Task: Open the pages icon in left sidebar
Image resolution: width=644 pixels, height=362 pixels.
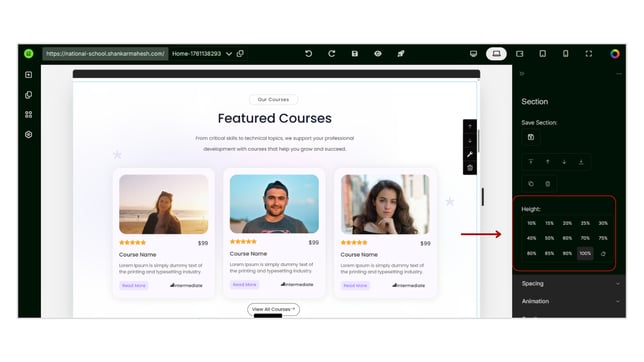Action: [x=28, y=95]
